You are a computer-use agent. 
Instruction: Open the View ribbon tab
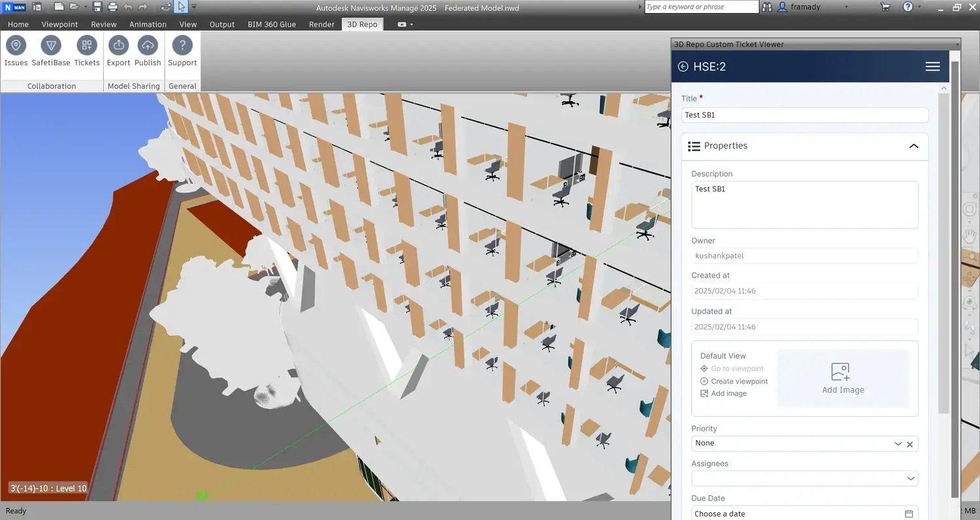tap(188, 24)
